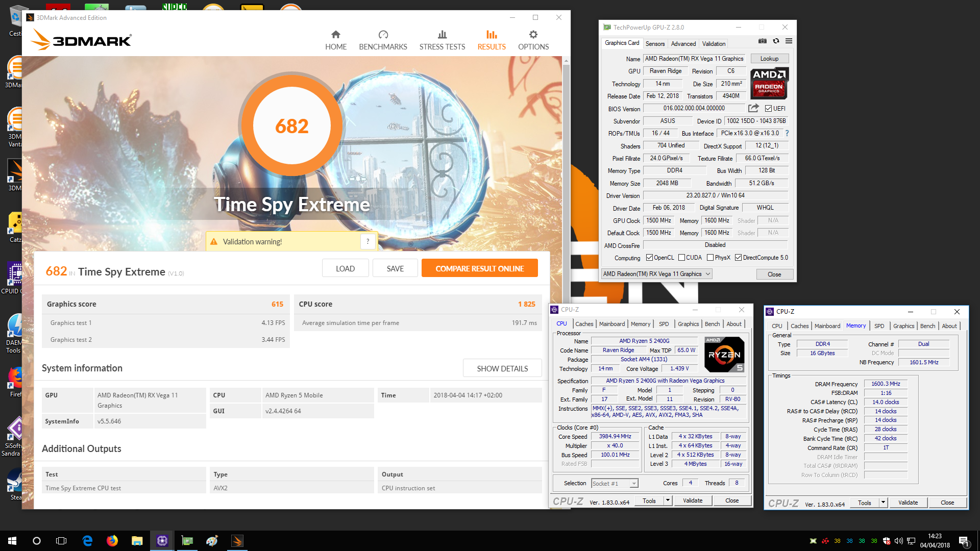The width and height of the screenshot is (980, 551).
Task: Switch to the RESULTS tab in 3DMark
Action: (492, 40)
